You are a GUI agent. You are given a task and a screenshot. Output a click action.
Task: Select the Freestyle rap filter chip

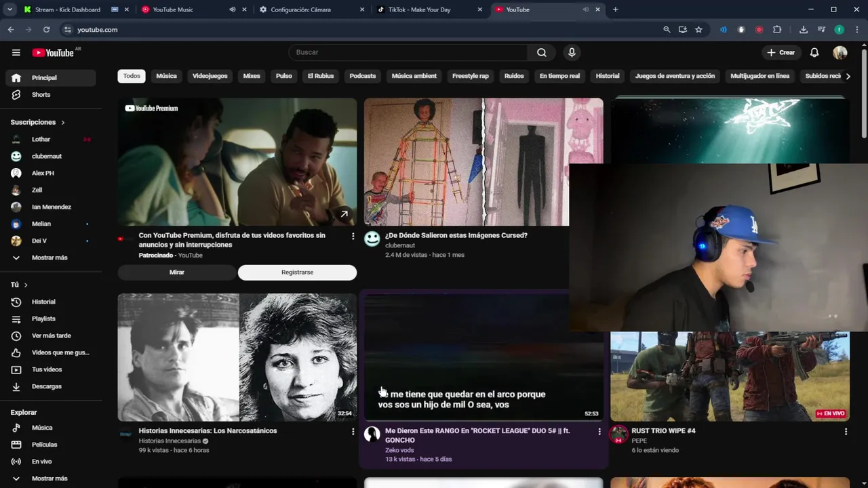point(470,76)
